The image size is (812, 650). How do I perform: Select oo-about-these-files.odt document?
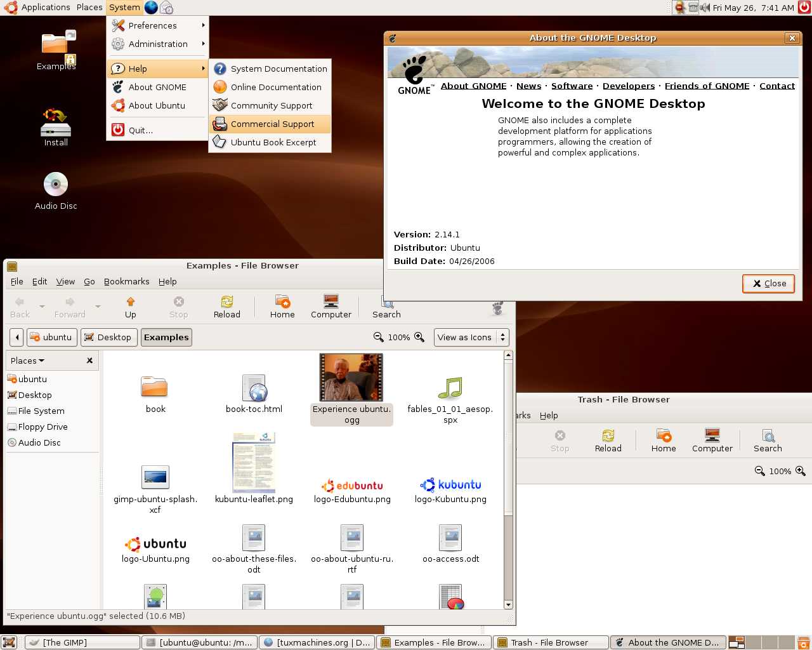[254, 550]
